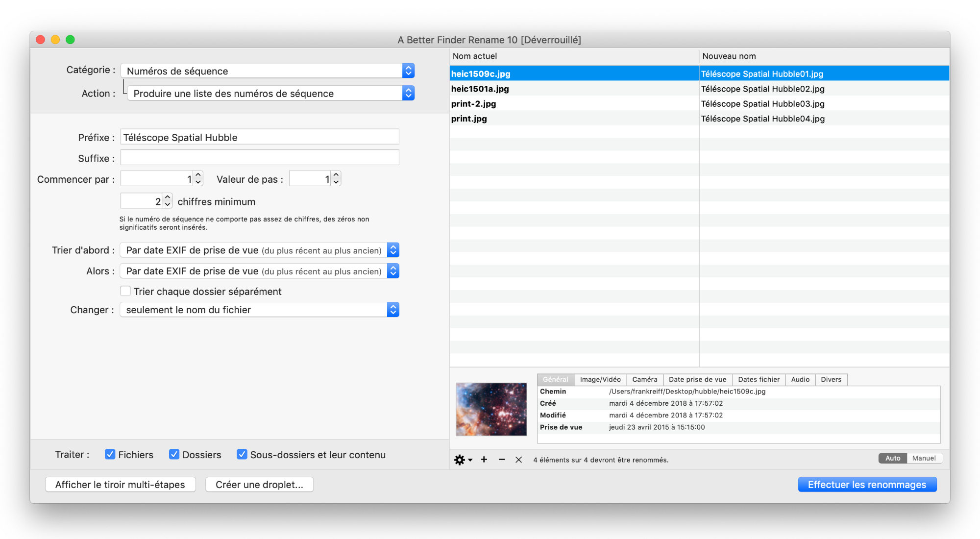Switch to the Caméra tab
The image size is (980, 539).
[x=644, y=379]
